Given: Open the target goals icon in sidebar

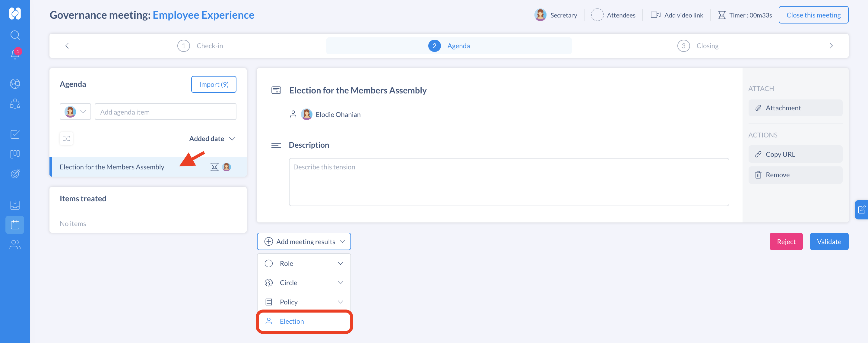Looking at the screenshot, I should coord(15,173).
